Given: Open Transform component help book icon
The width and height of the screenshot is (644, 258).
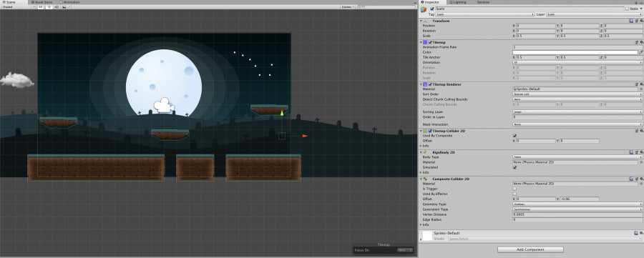Looking at the screenshot, I should click(631, 21).
